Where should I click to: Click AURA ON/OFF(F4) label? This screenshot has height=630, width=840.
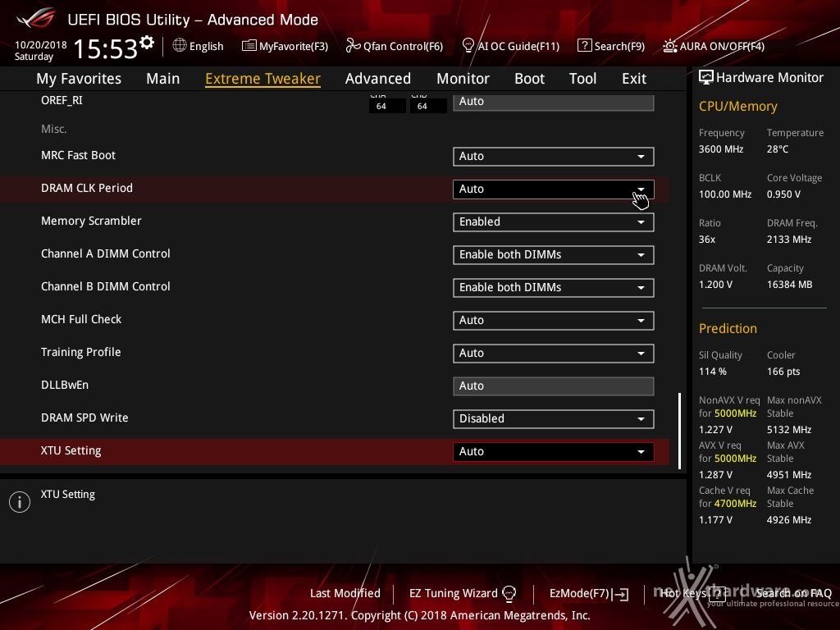(x=722, y=47)
